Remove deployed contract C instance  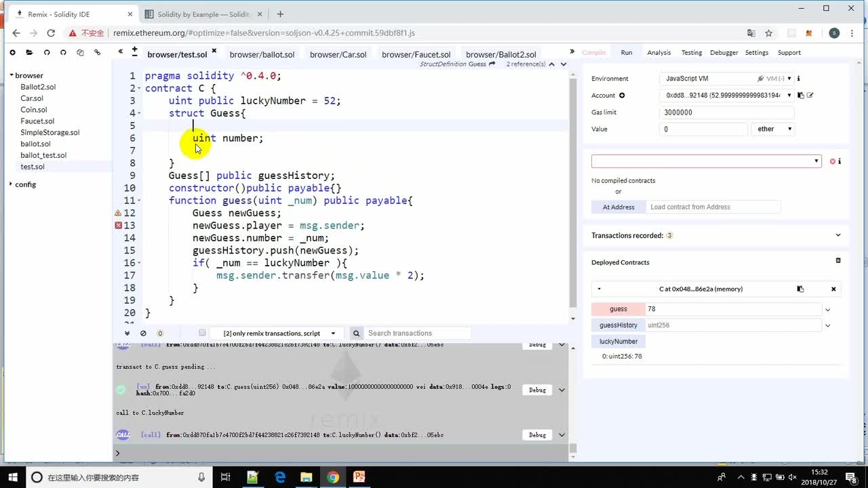coord(833,289)
